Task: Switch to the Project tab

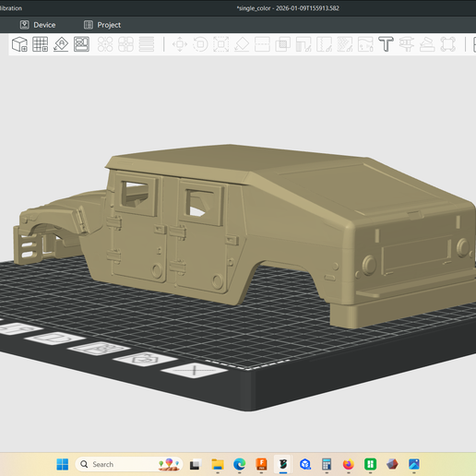Action: pos(102,25)
